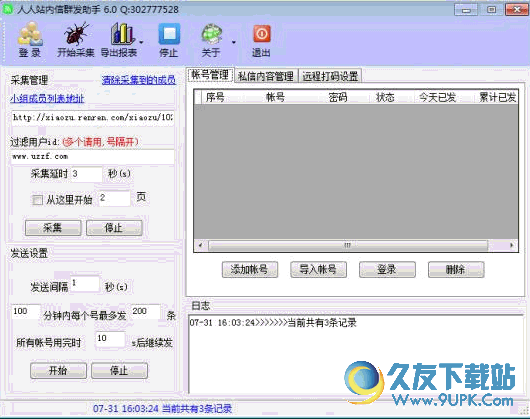Click the group URL input field
The width and height of the screenshot is (530, 419).
(93, 118)
